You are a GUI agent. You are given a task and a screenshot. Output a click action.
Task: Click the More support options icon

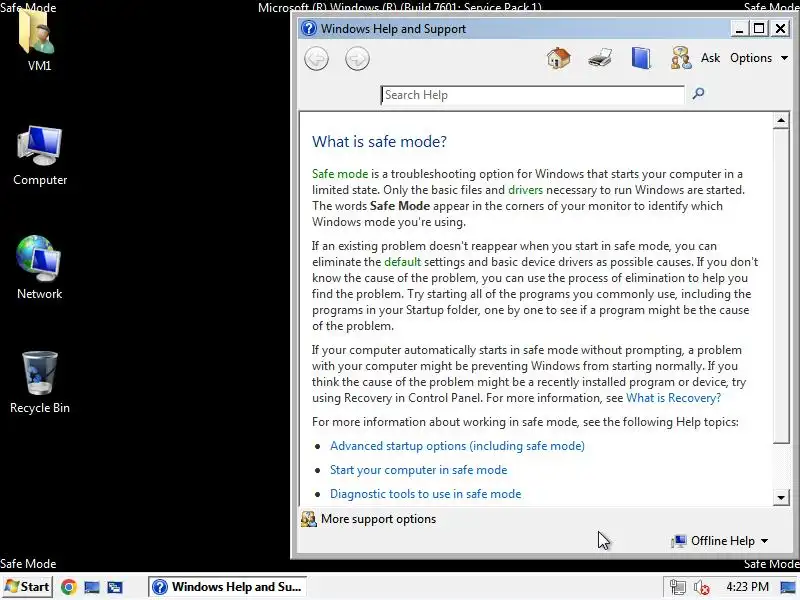click(x=309, y=519)
